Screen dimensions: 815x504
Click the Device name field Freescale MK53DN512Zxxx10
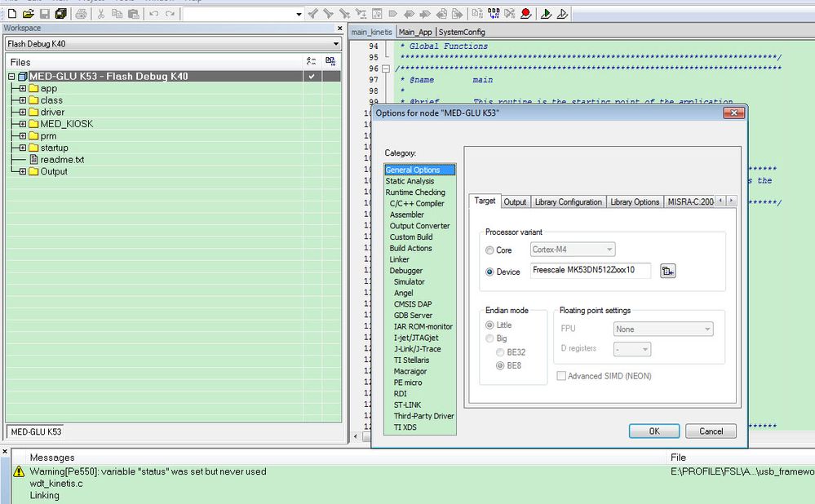pos(591,271)
